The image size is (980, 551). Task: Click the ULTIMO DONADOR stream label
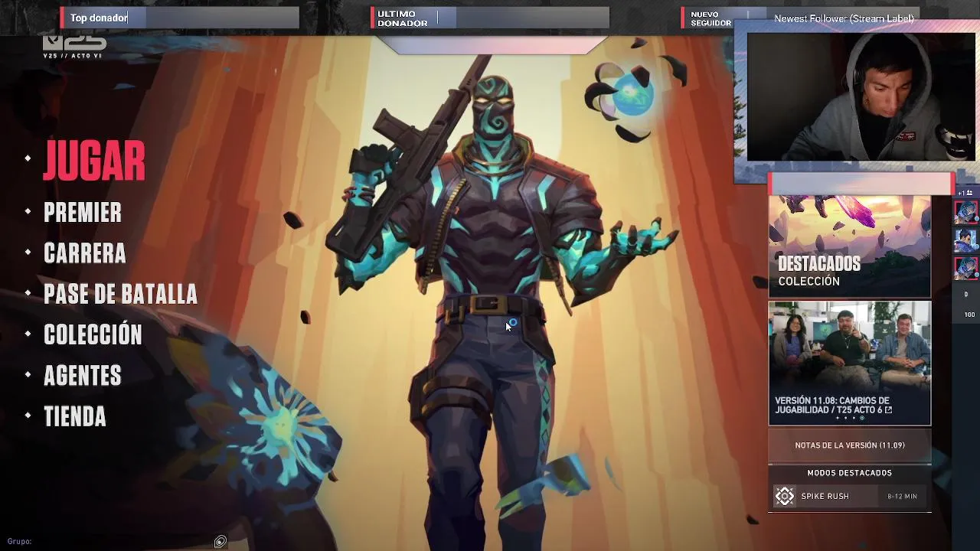pos(402,18)
